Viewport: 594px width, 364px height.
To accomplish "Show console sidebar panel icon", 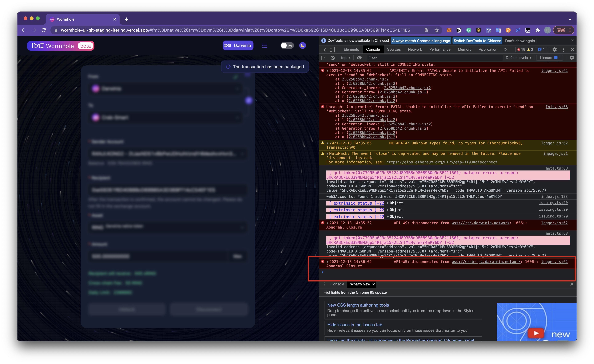I will [324, 58].
